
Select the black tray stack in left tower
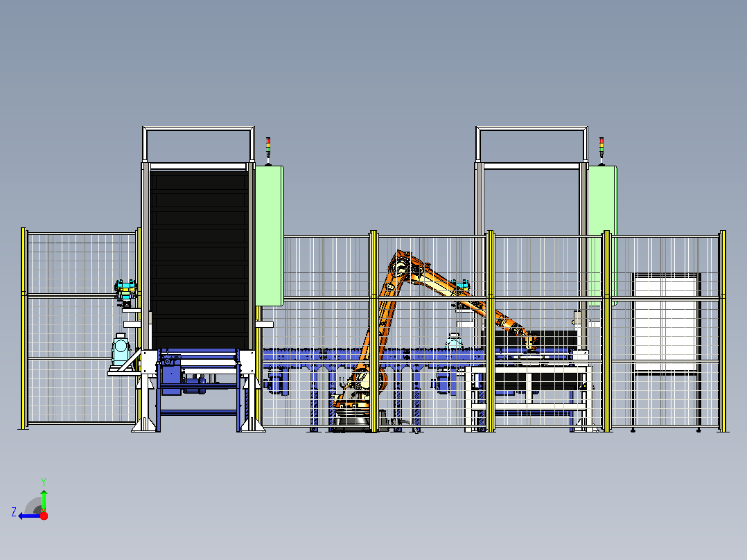pyautogui.click(x=199, y=260)
